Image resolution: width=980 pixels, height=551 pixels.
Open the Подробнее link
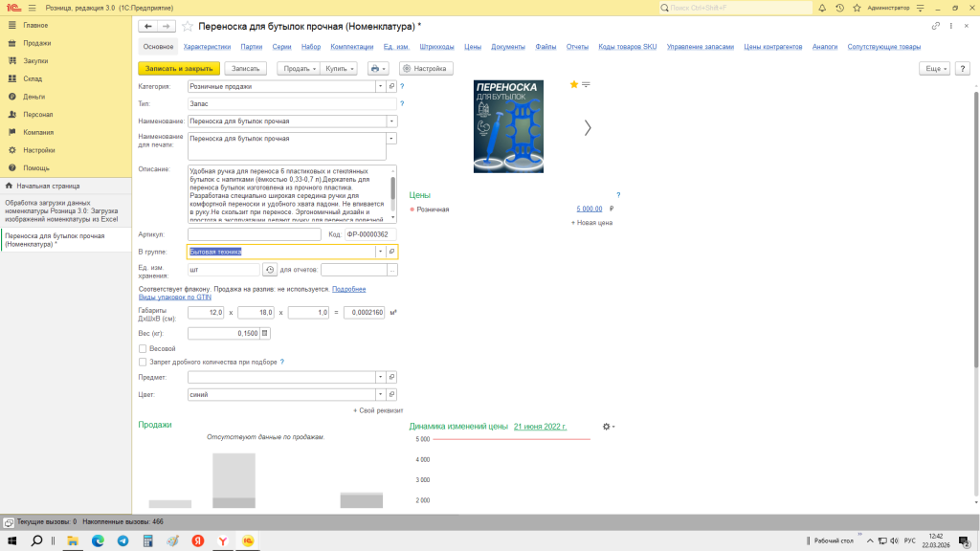(348, 289)
